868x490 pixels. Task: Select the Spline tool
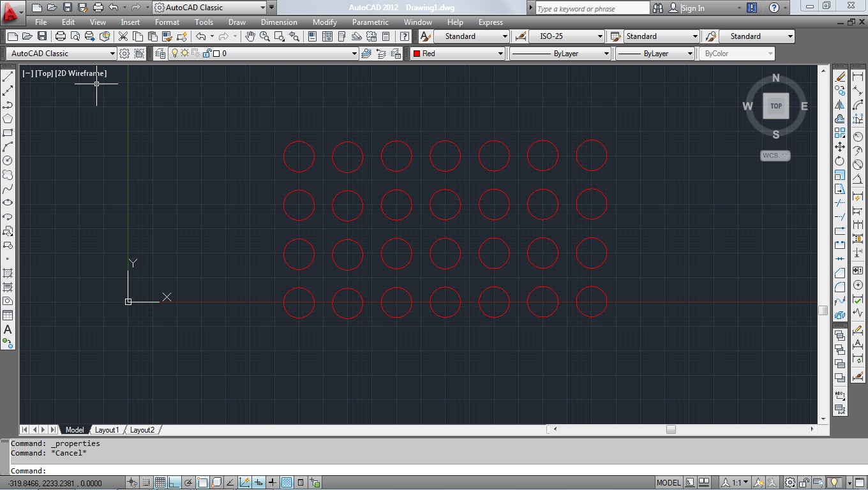tap(8, 189)
